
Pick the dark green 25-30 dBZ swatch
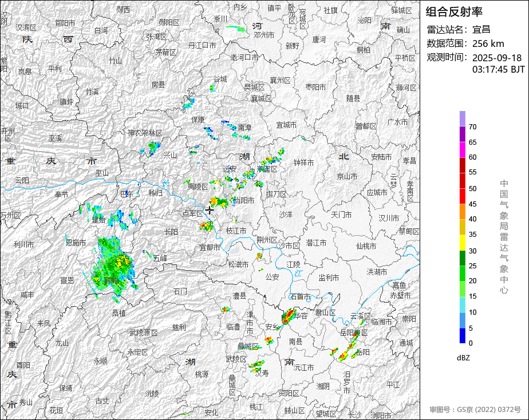coord(462,258)
